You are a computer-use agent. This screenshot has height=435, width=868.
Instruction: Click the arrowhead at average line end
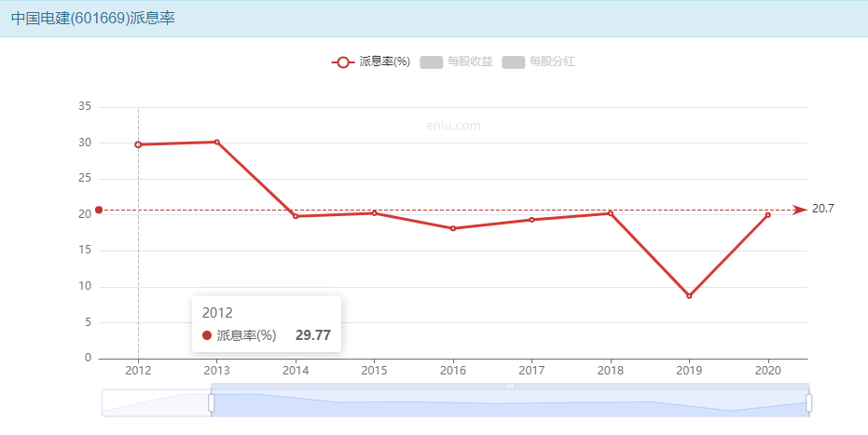[800, 210]
